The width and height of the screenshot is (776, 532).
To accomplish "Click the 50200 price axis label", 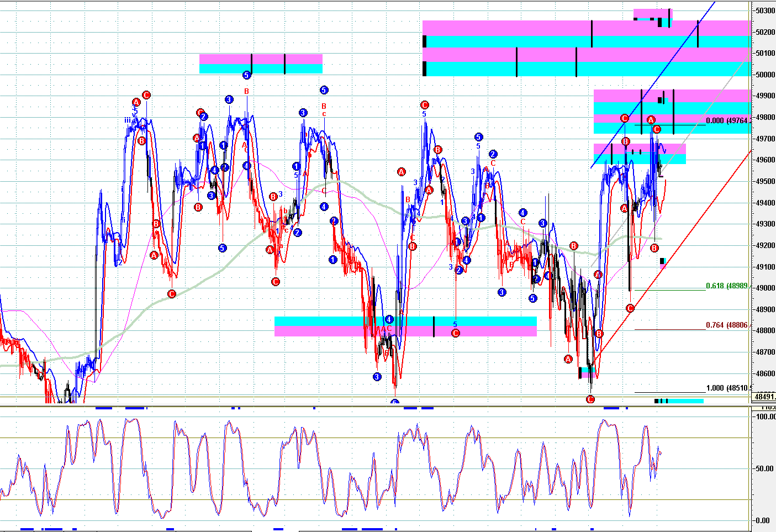I will point(765,32).
